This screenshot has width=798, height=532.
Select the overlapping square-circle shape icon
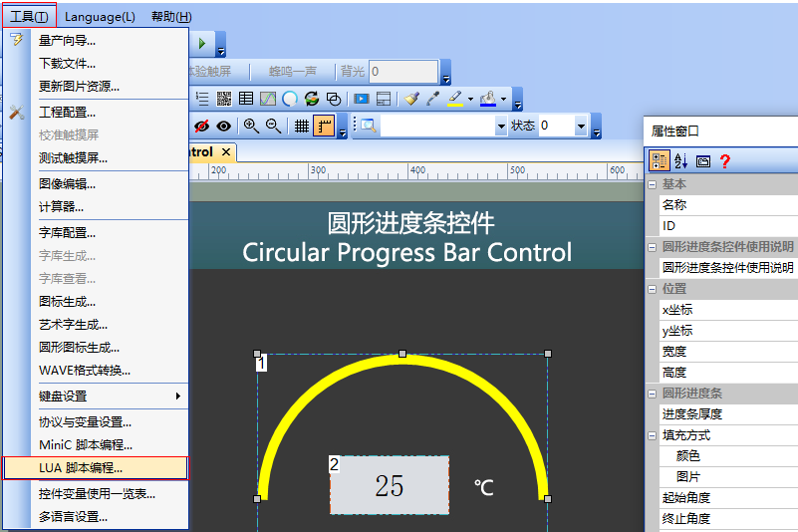[334, 99]
